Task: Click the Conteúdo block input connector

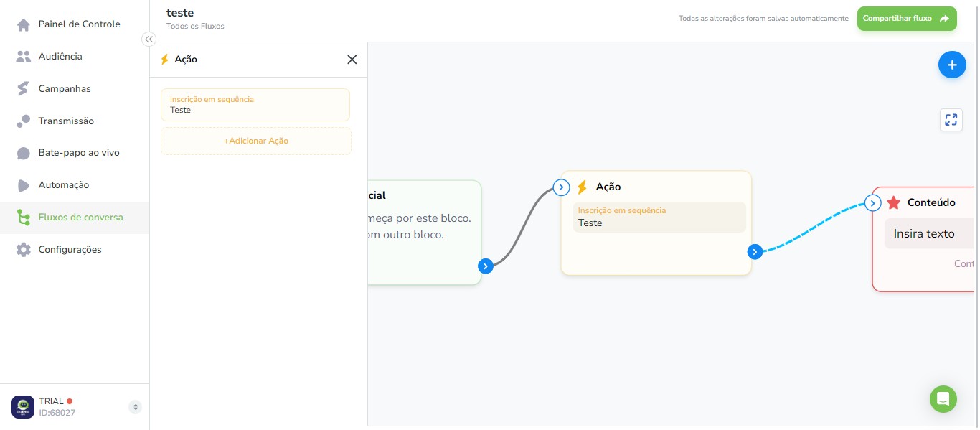Action: [x=872, y=203]
